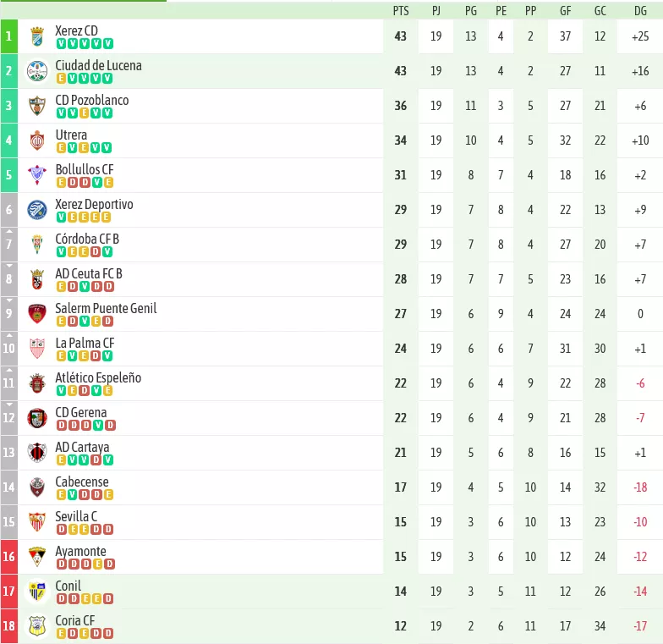Screen dimensions: 663x644
Task: Click the PTS column header
Action: coord(401,11)
